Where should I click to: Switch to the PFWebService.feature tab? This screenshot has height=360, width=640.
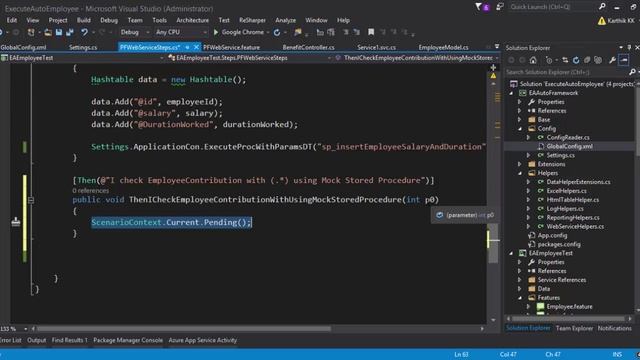(x=231, y=47)
